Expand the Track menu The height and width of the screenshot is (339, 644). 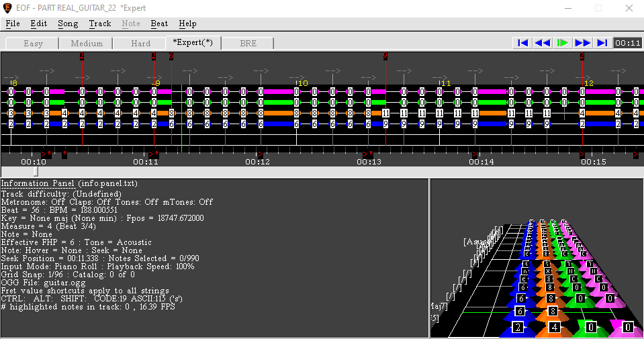pyautogui.click(x=99, y=23)
